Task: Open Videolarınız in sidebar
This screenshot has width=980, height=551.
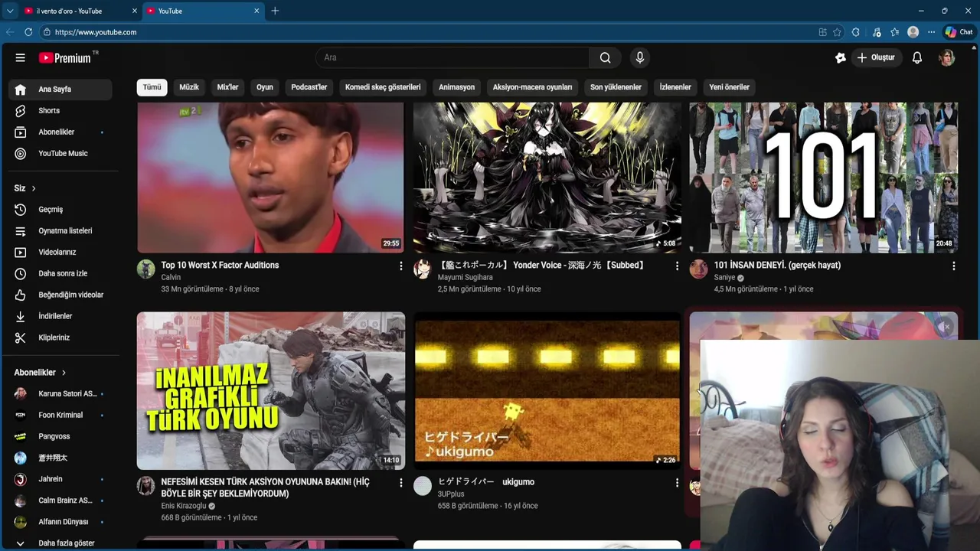Action: pos(60,252)
